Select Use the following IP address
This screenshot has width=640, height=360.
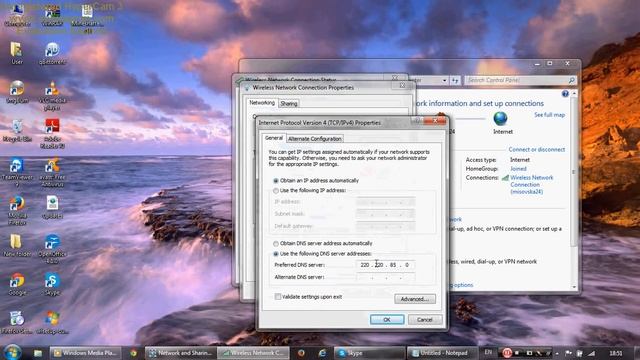(276, 191)
